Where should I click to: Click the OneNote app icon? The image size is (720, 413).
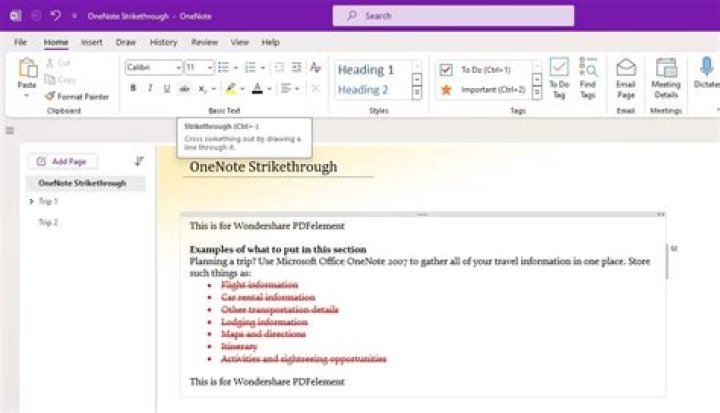16,16
